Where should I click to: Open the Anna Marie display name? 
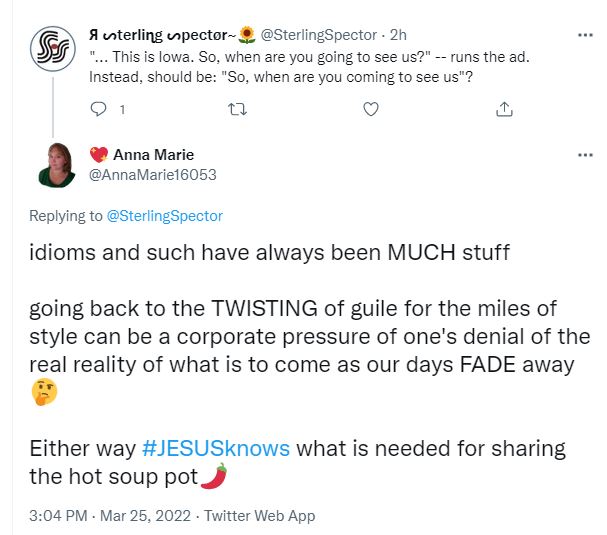coord(153,154)
